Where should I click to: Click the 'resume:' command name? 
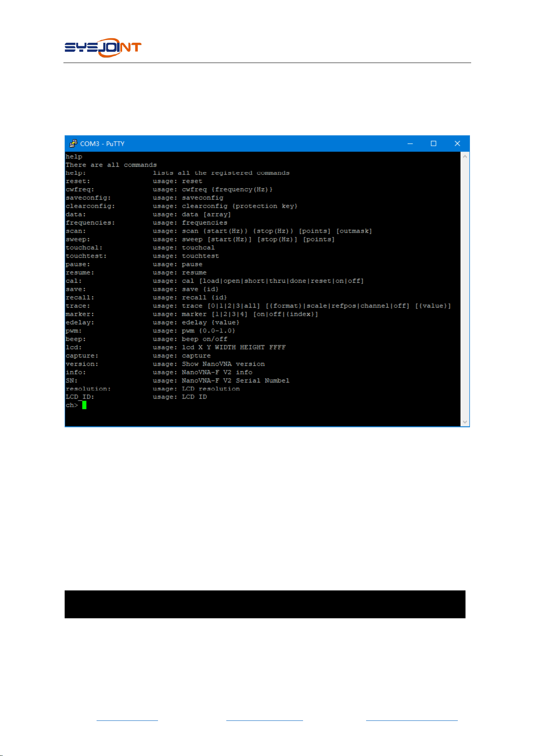tap(80, 273)
